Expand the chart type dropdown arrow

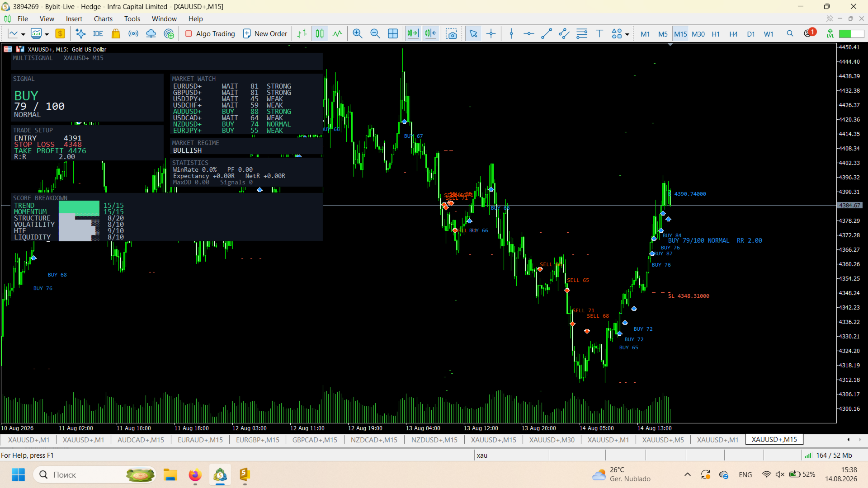coord(23,34)
